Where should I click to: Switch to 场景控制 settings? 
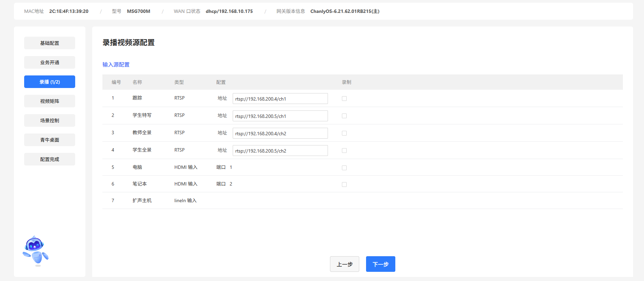pyautogui.click(x=50, y=121)
